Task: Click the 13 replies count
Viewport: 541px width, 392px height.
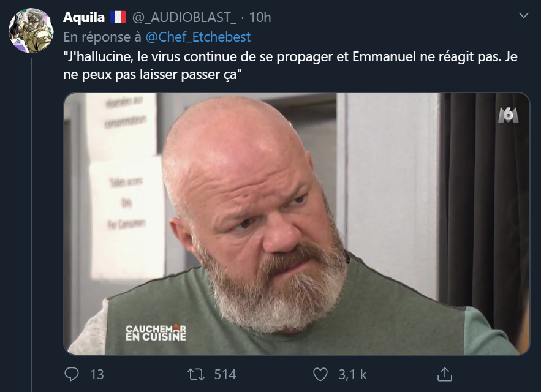Action: [97, 375]
